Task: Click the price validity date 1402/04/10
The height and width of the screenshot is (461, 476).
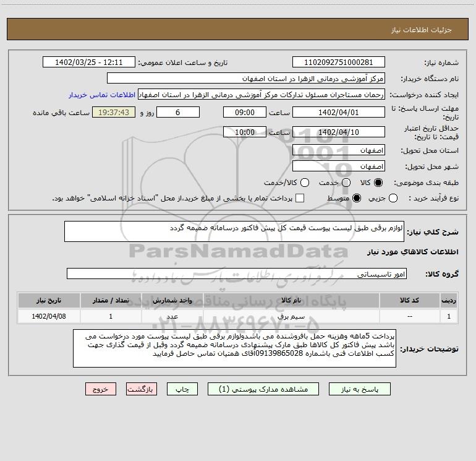Action: click(x=339, y=132)
